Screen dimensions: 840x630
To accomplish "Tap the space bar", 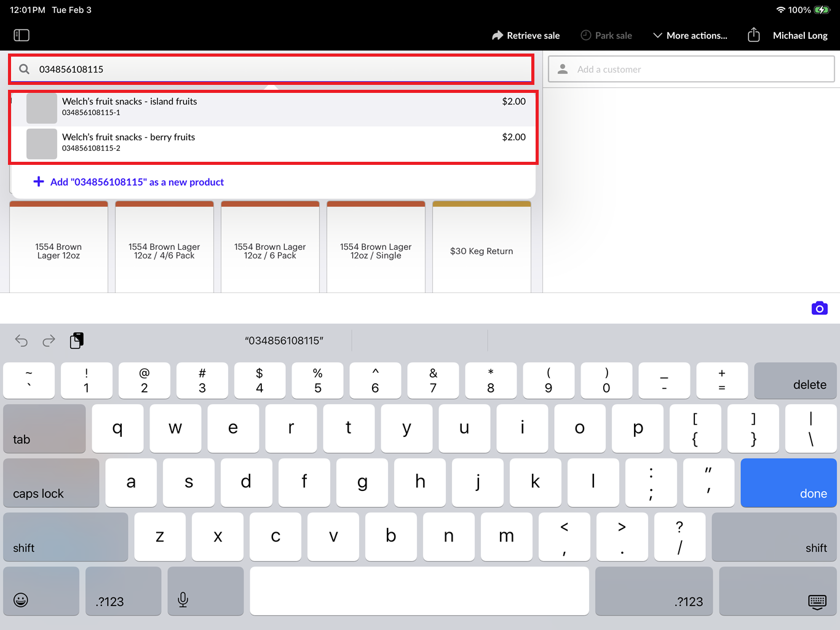I will [x=419, y=591].
